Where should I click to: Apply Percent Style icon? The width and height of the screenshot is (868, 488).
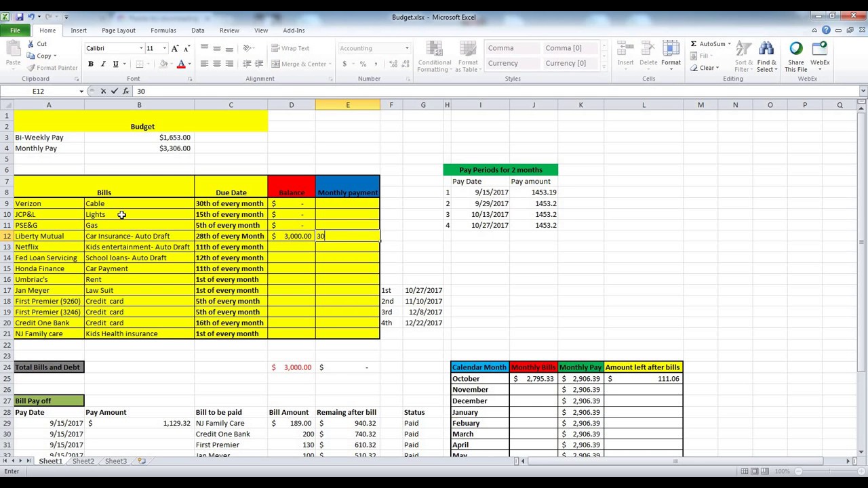pyautogui.click(x=363, y=64)
